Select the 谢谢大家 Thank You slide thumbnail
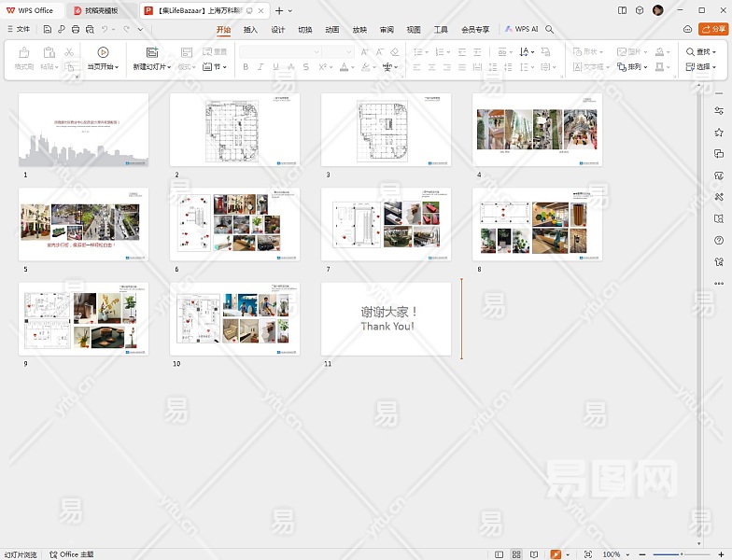This screenshot has width=732, height=560. (386, 319)
